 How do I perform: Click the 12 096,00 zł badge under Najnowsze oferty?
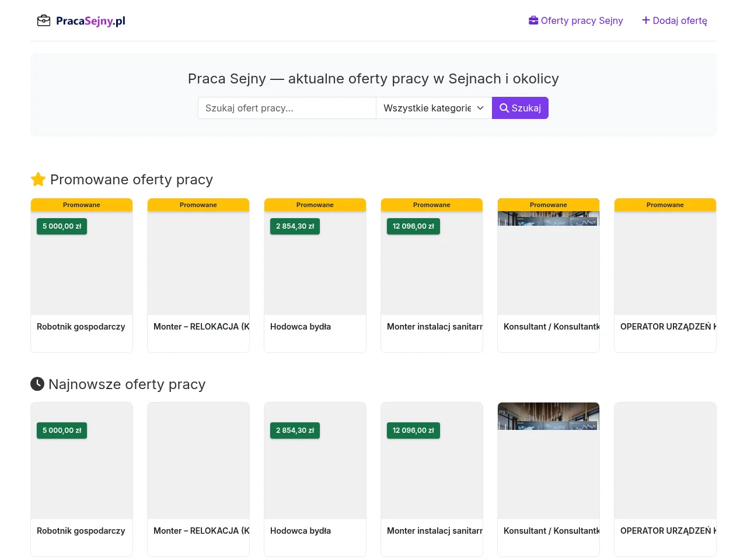point(413,430)
